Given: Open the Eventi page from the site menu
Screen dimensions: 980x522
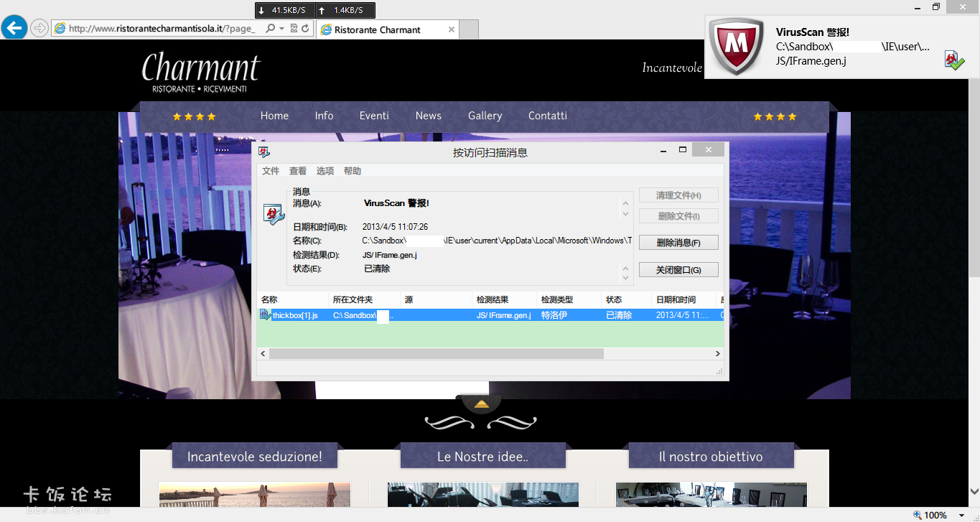Looking at the screenshot, I should coord(374,116).
